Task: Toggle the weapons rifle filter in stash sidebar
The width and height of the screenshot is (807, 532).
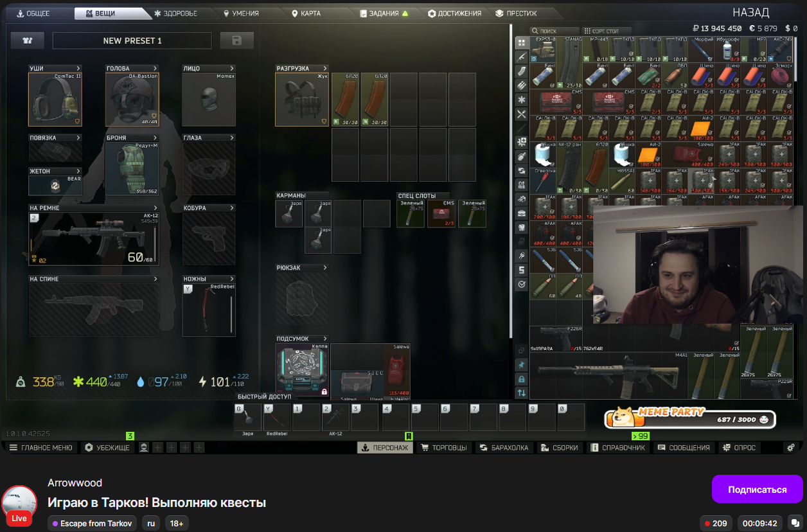Action: pyautogui.click(x=522, y=57)
